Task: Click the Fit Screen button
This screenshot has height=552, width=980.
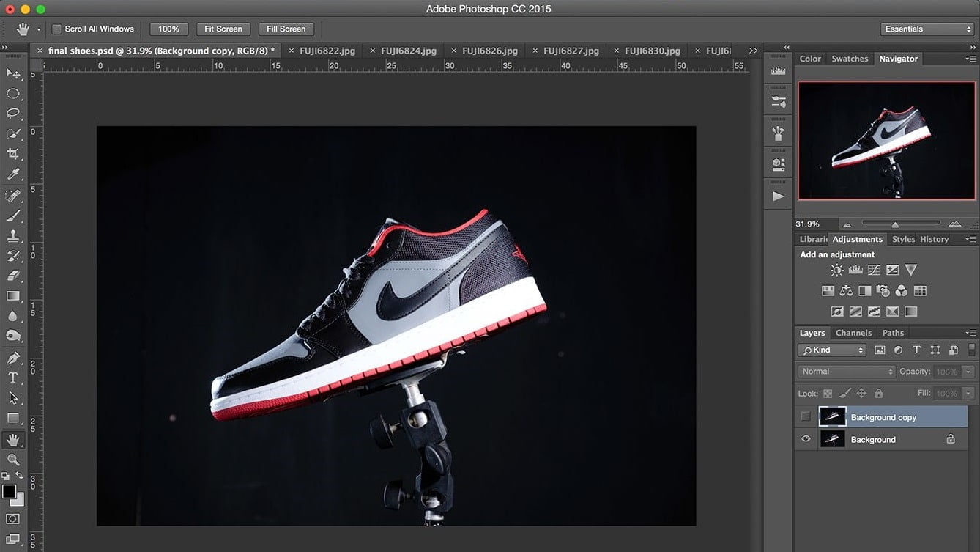Action: (223, 29)
